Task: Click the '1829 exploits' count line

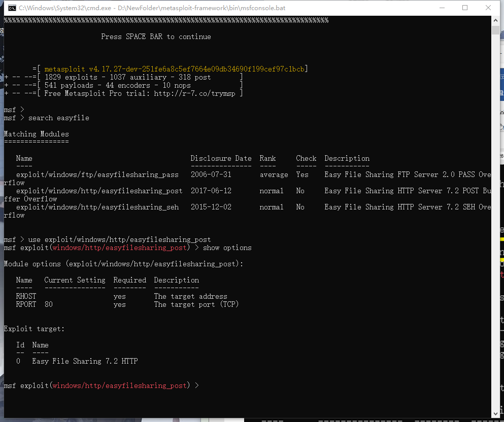Action: [x=127, y=78]
